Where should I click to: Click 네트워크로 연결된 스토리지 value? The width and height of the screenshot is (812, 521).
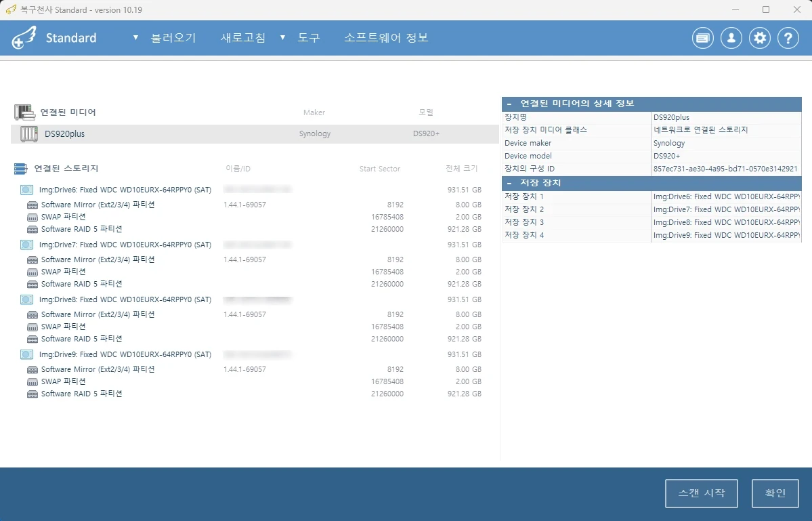[700, 130]
